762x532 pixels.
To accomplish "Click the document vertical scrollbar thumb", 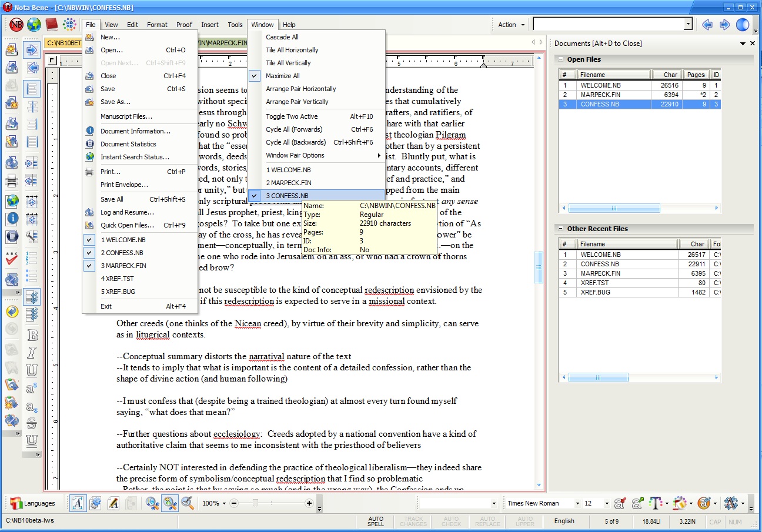I will click(538, 267).
